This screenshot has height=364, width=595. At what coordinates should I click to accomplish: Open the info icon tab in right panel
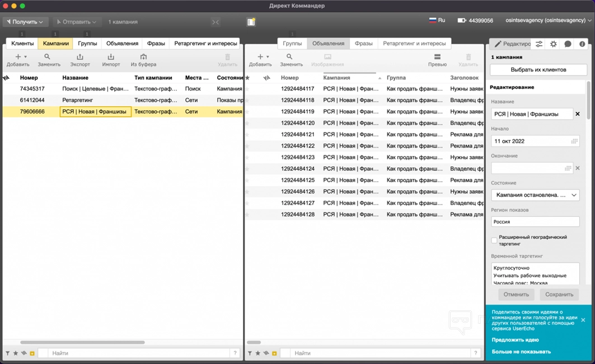click(582, 44)
